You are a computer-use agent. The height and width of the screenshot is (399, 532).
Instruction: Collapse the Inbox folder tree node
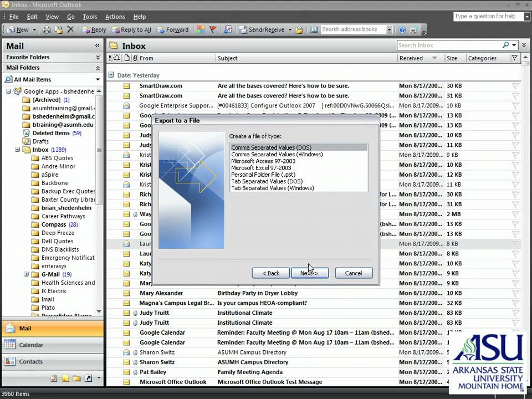point(17,149)
